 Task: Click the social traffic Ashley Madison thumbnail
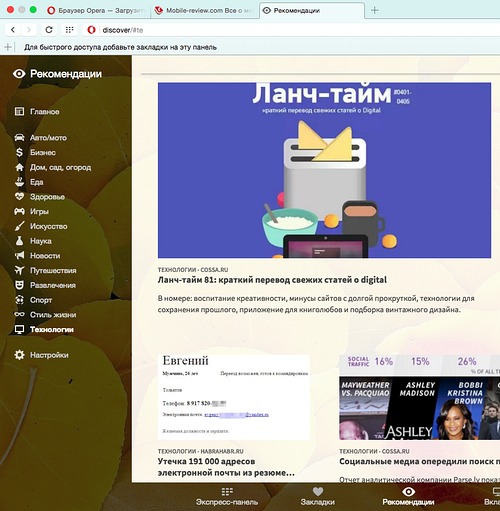419,397
